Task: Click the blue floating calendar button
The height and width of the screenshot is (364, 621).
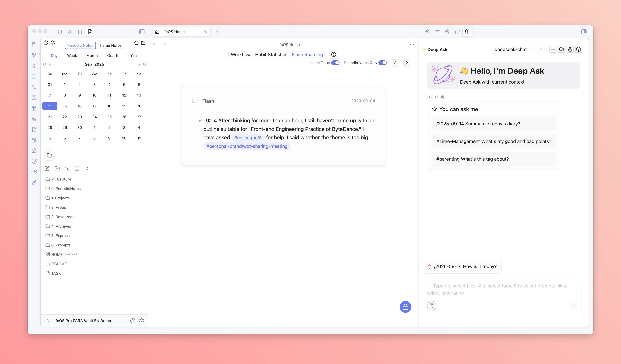Action: [x=405, y=307]
